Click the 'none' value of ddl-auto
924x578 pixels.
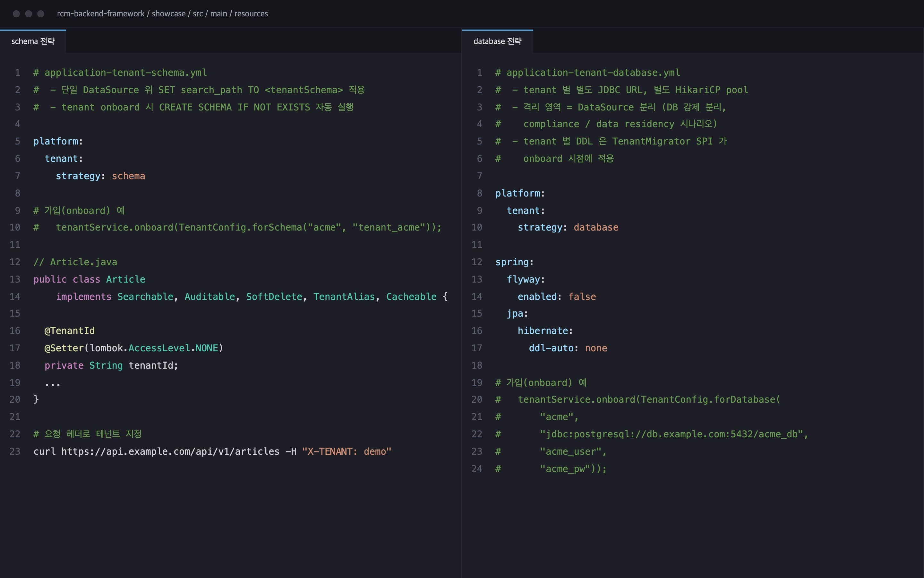click(x=596, y=348)
